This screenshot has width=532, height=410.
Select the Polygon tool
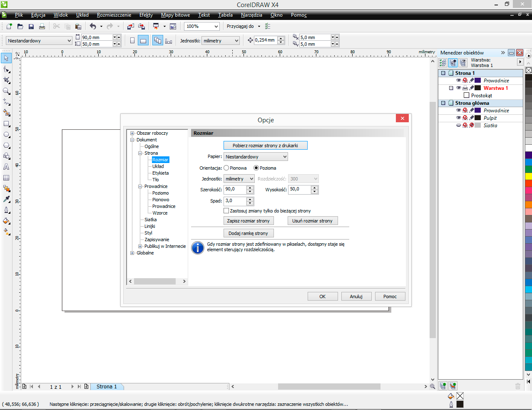pos(6,145)
